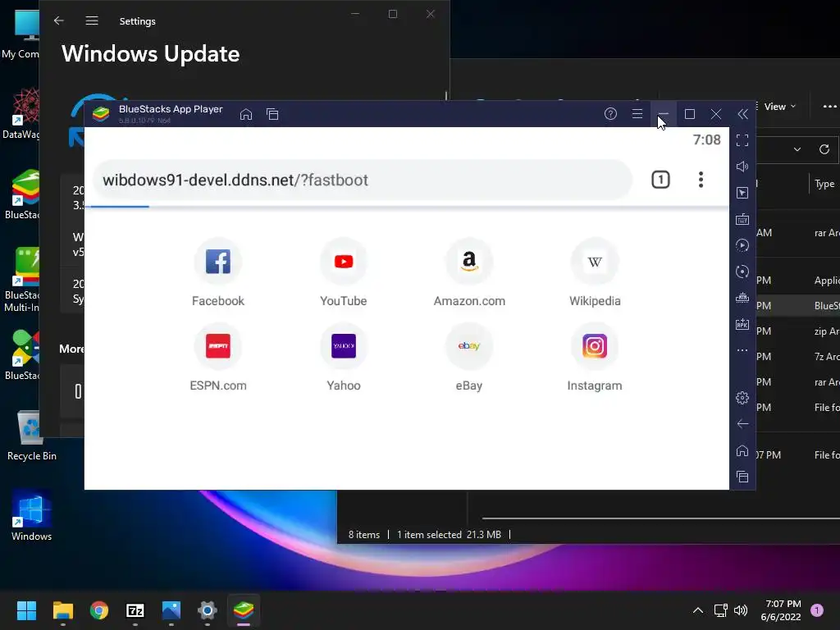This screenshot has width=840, height=630.
Task: Select the My Computer desktop icon
Action: (21, 34)
